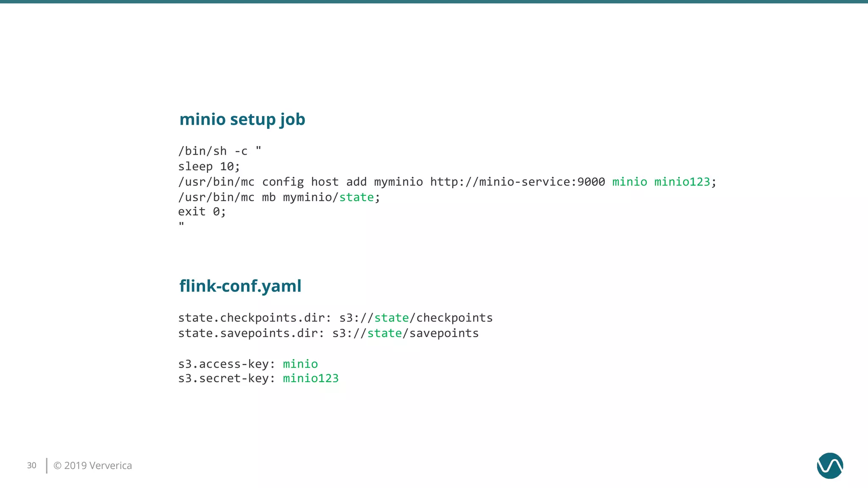
Task: Click the 'http://minio-service:9000' URL text
Action: [x=517, y=182]
